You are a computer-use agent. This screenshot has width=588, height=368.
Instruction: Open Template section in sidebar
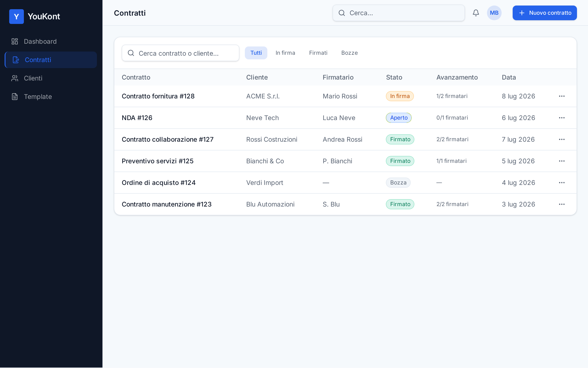coord(51,97)
